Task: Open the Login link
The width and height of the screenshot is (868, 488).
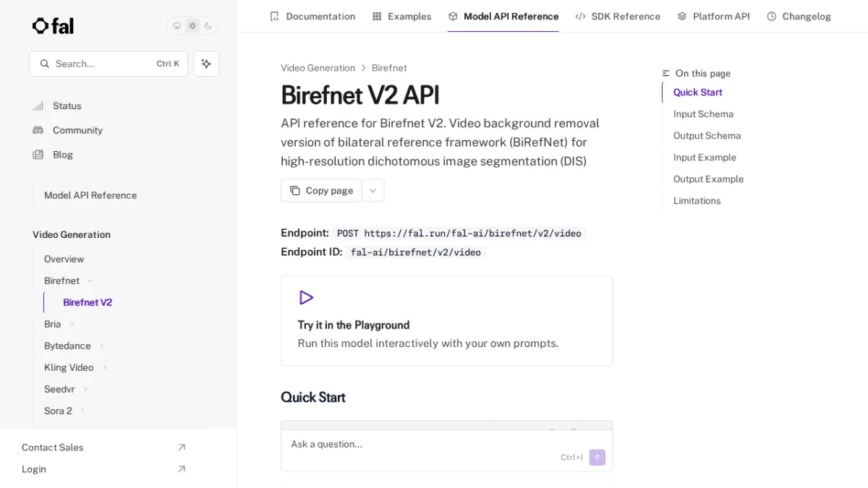Action: [x=34, y=469]
